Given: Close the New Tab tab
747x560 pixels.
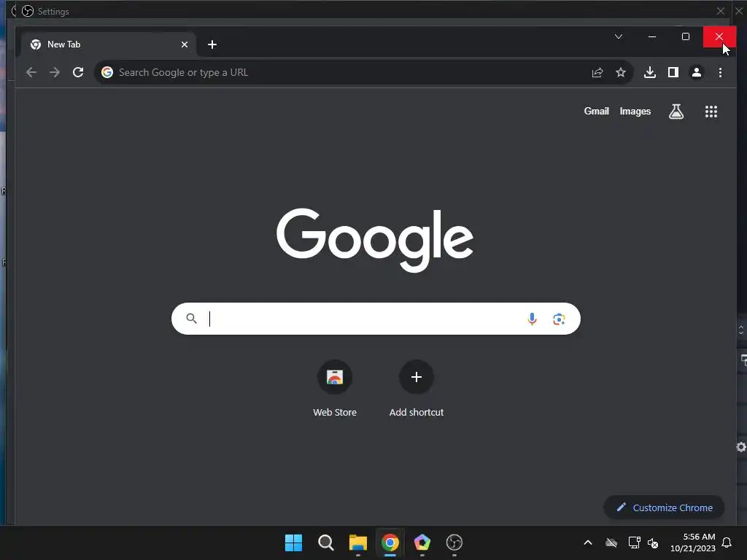Looking at the screenshot, I should (185, 44).
